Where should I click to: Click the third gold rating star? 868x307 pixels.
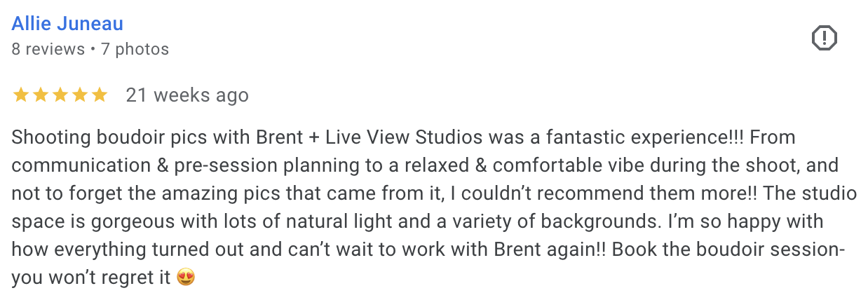[60, 95]
